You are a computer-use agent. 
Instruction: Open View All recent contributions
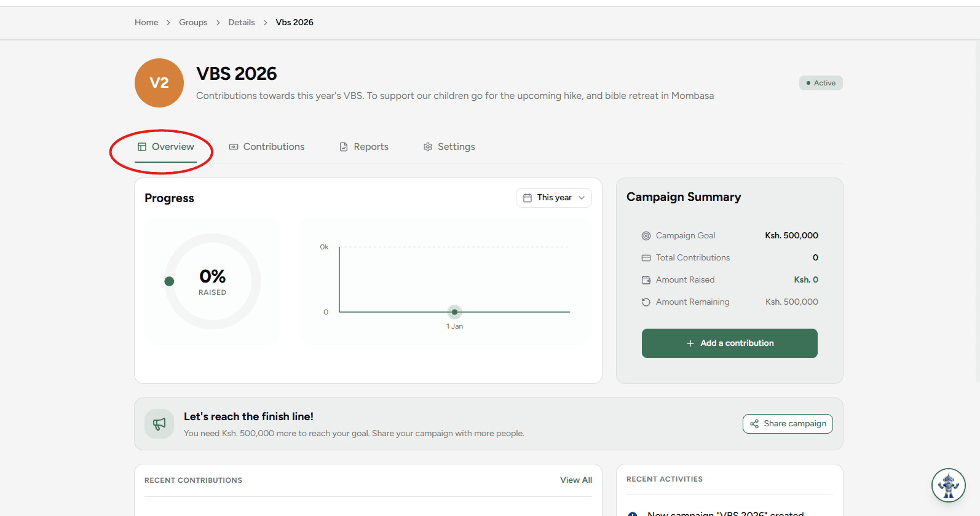(x=576, y=480)
